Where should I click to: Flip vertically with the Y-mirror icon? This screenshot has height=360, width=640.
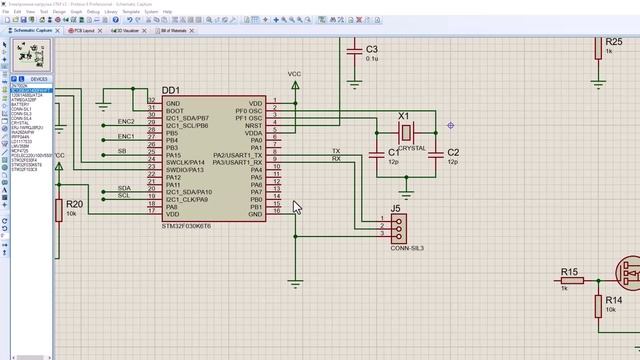pyautogui.click(x=4, y=252)
